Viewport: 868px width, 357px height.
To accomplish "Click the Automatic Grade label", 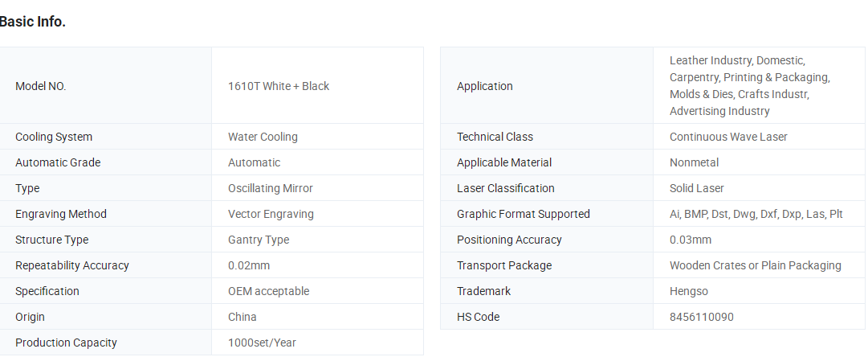I will pos(58,162).
